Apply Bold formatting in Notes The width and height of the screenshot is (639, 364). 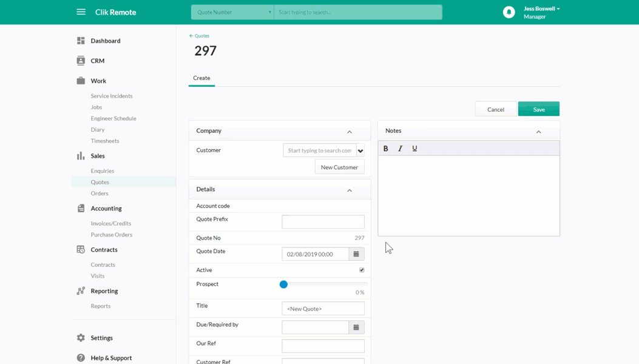point(385,149)
